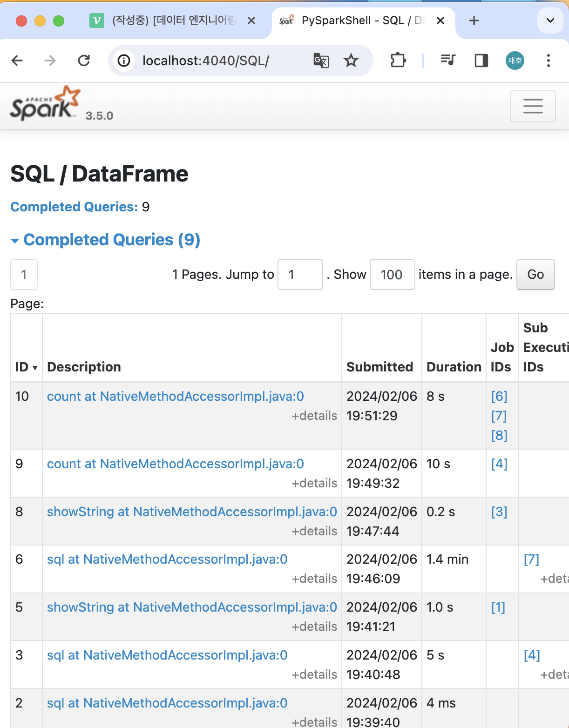Open a new browser tab
This screenshot has height=728, width=569.
point(474,20)
